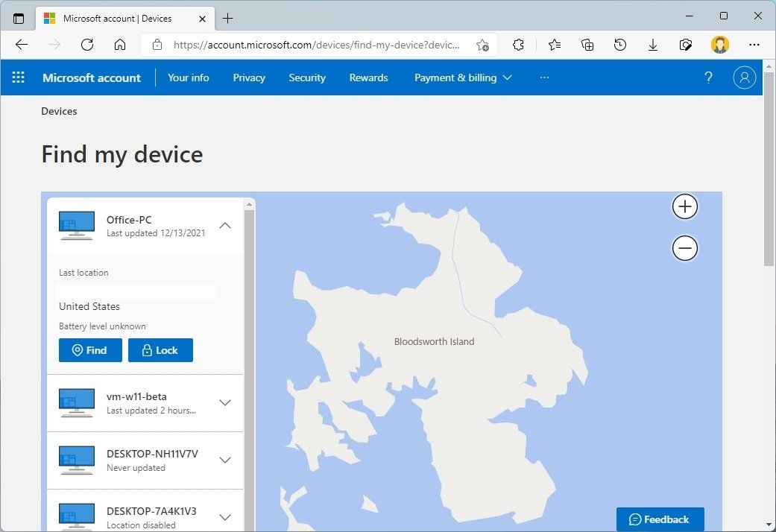The image size is (776, 532).
Task: Collapse the Office-PC device details
Action: point(225,225)
